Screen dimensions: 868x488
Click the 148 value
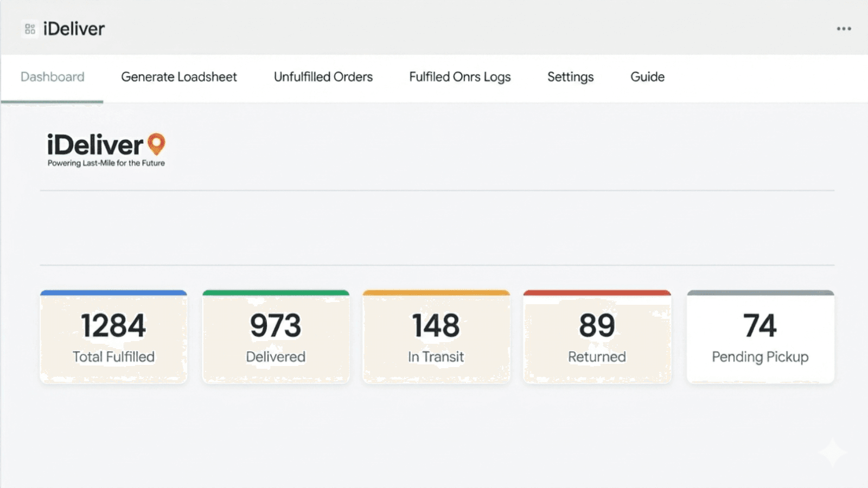pyautogui.click(x=436, y=325)
